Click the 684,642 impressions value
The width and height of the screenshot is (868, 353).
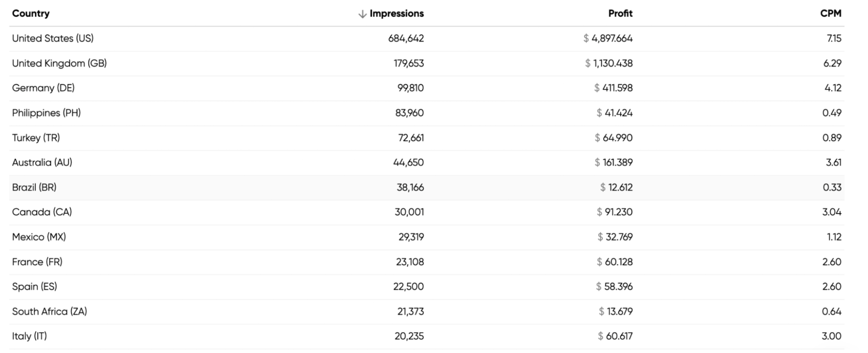coord(406,39)
